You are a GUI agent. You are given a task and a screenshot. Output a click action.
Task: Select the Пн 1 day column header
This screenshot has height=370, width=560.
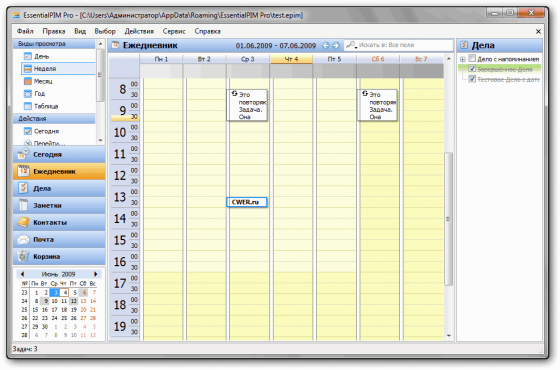[x=161, y=59]
